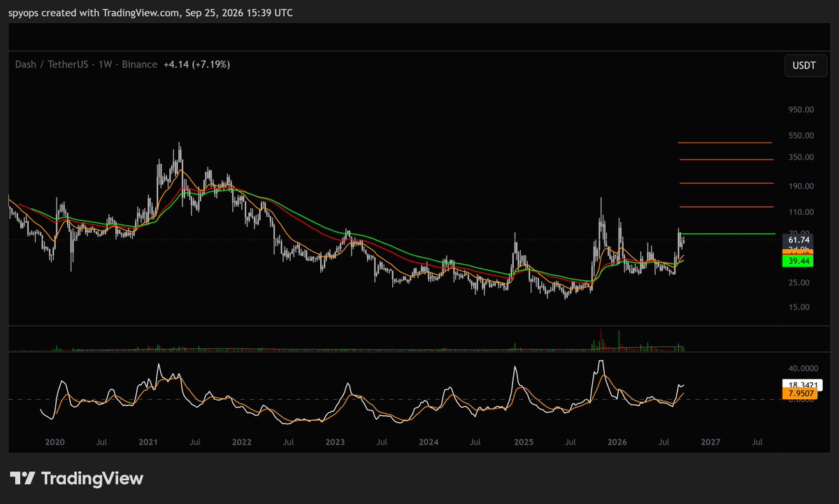Click the 2020 label on time axis
839x504 pixels.
pyautogui.click(x=55, y=442)
